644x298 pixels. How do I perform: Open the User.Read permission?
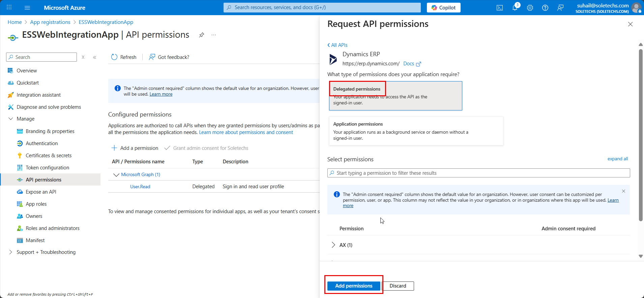point(140,187)
